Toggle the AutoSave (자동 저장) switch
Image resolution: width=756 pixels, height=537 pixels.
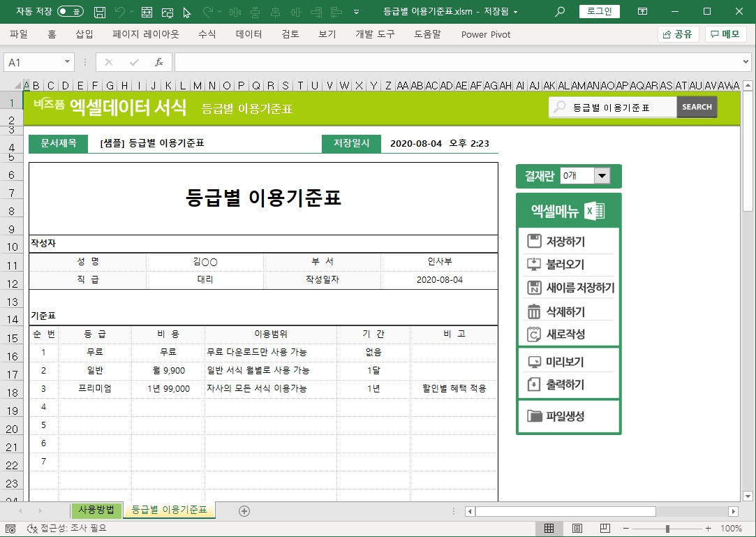70,12
